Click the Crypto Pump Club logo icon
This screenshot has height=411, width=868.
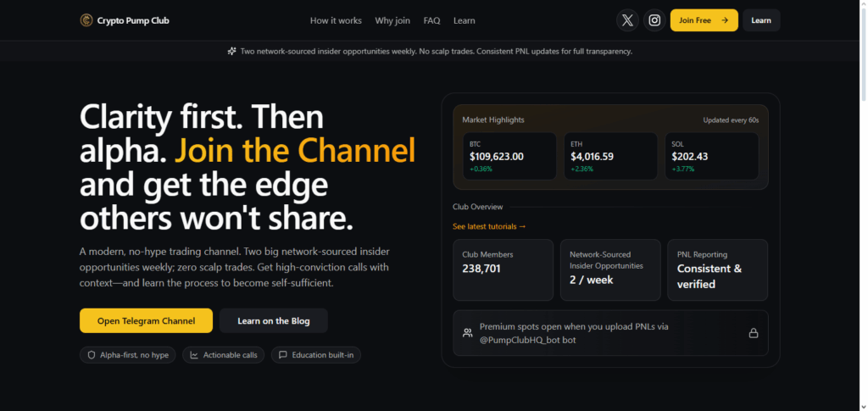tap(86, 20)
